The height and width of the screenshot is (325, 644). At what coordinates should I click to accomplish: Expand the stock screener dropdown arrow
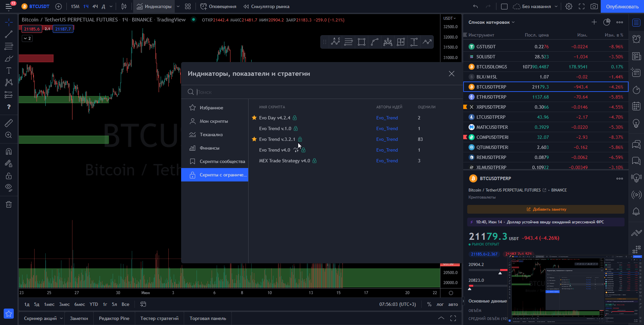pyautogui.click(x=61, y=318)
